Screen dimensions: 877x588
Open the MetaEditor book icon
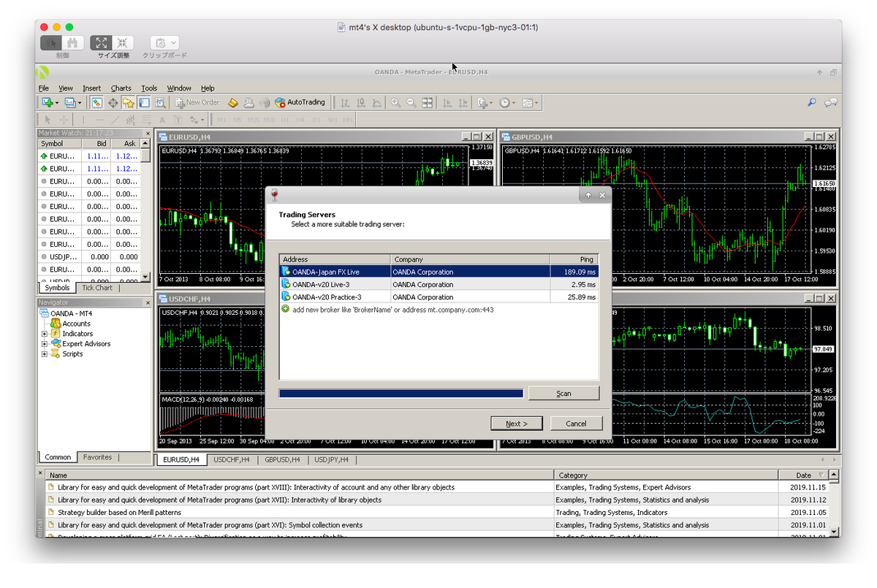point(233,103)
